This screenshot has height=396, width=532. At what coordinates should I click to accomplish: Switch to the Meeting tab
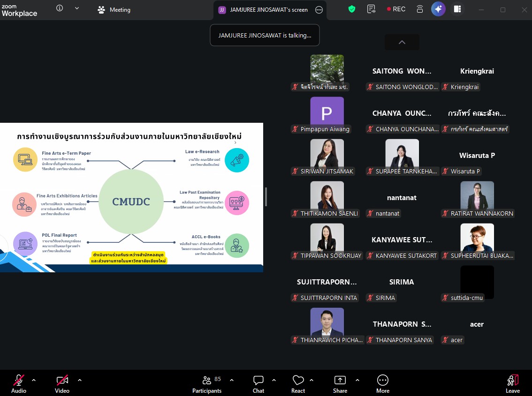[114, 10]
